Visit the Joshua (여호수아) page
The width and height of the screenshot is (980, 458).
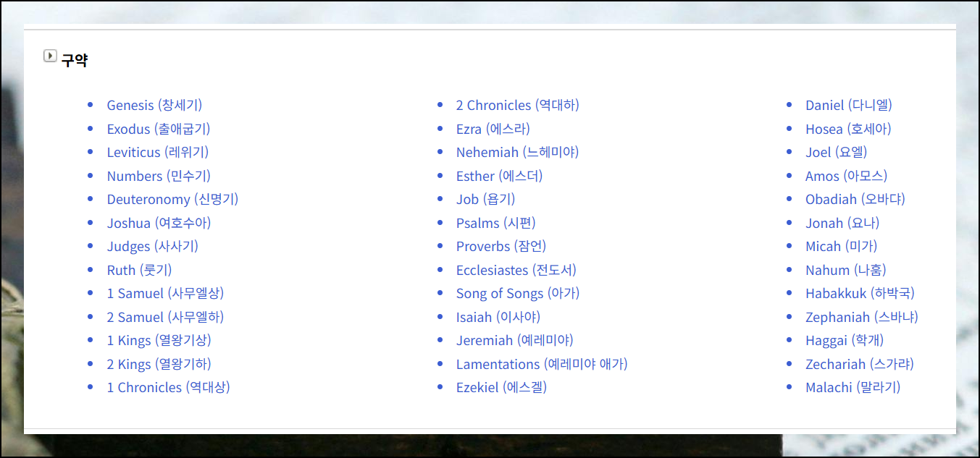[x=159, y=223]
